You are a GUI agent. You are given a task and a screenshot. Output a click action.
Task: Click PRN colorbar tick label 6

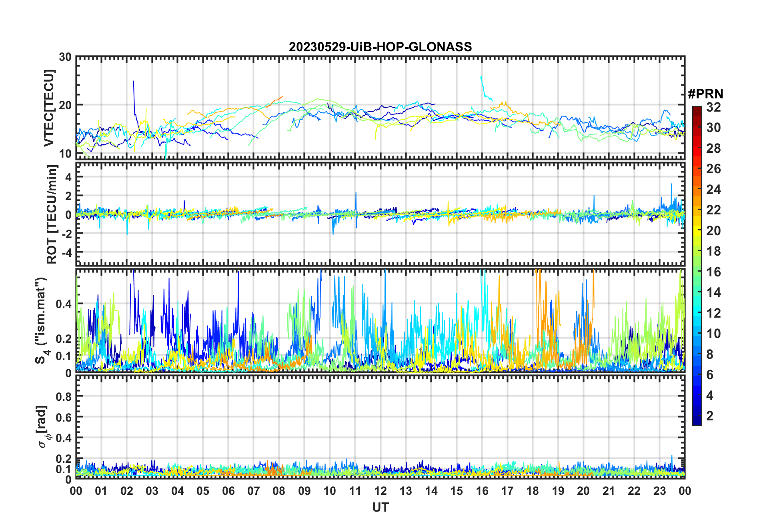click(710, 374)
